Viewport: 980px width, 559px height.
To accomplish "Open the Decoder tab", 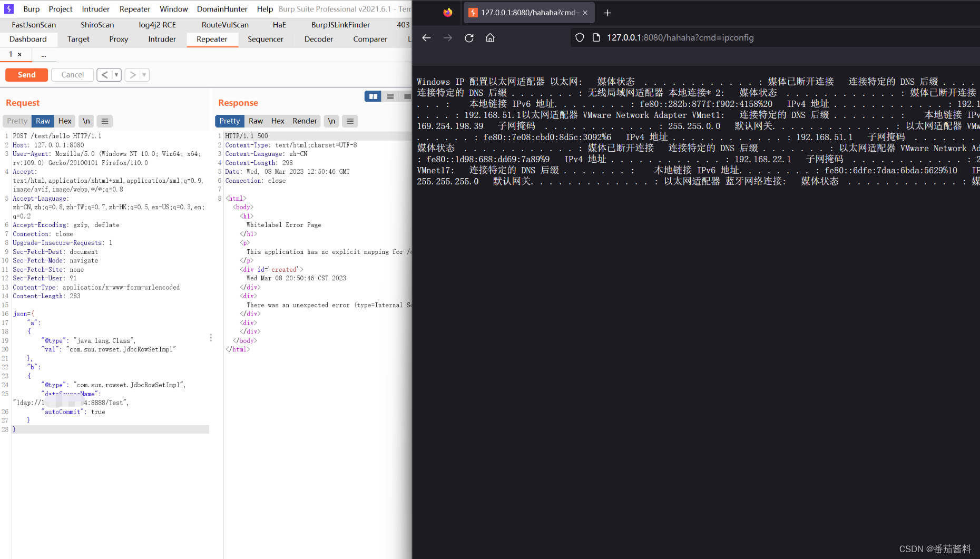I will [319, 39].
